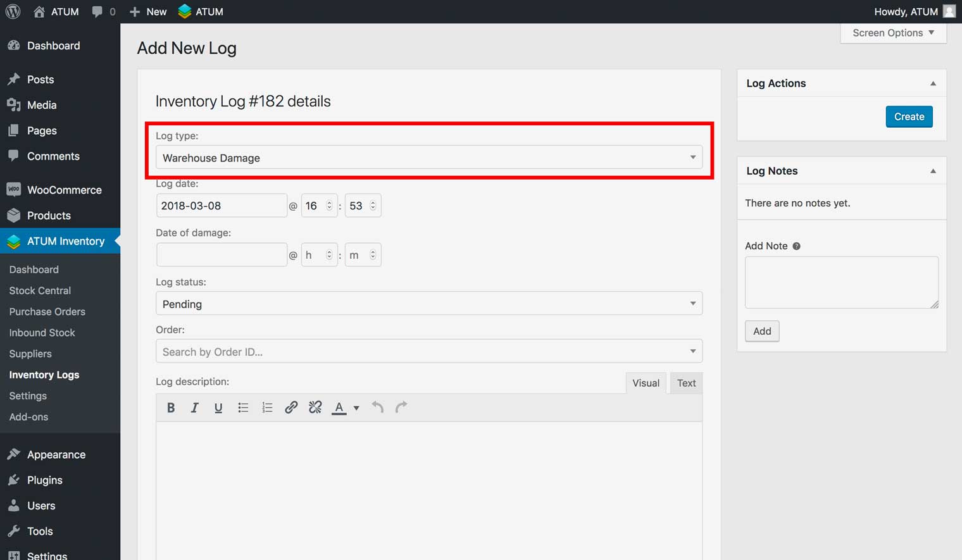Adjust the Date of damage hour stepper

coord(329,254)
